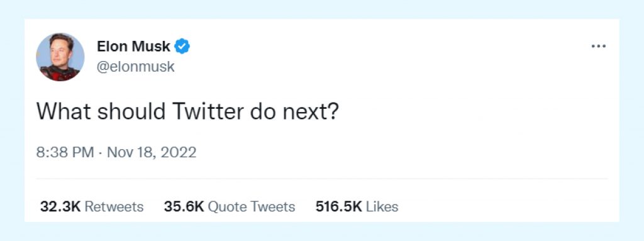Open Elon Musk's round profile picture
644x241 pixels.
coord(60,57)
